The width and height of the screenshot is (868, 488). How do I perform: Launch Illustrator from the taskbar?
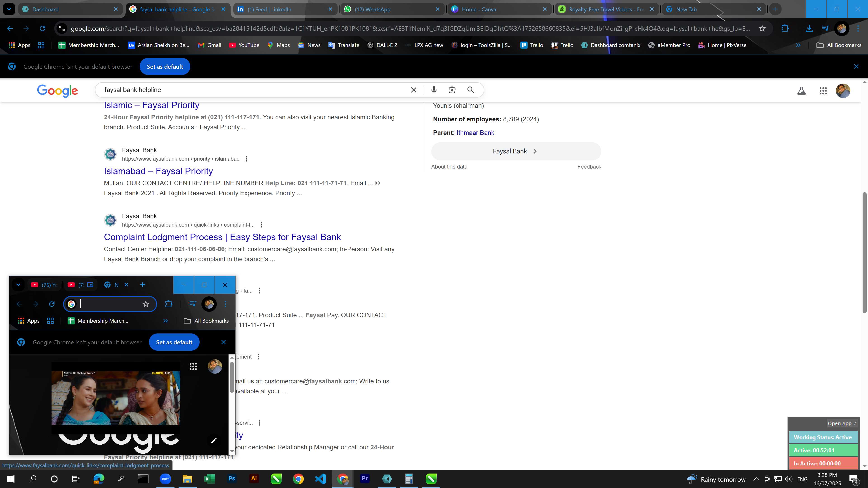pyautogui.click(x=254, y=479)
